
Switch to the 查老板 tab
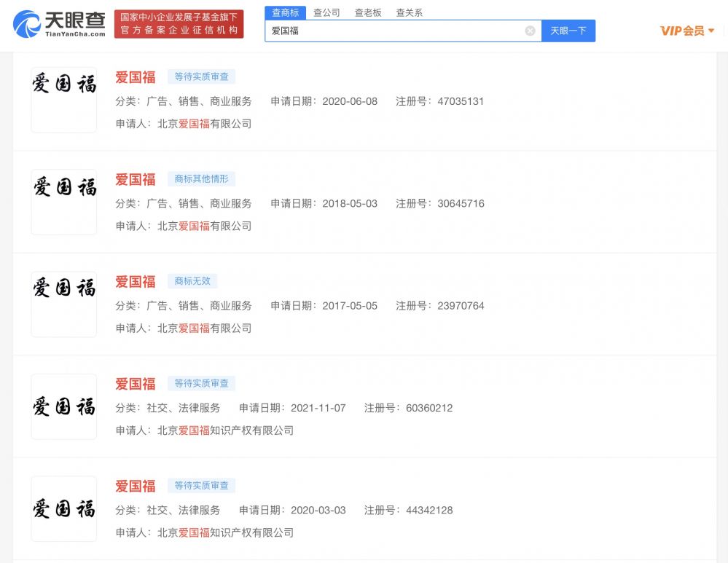tap(368, 12)
